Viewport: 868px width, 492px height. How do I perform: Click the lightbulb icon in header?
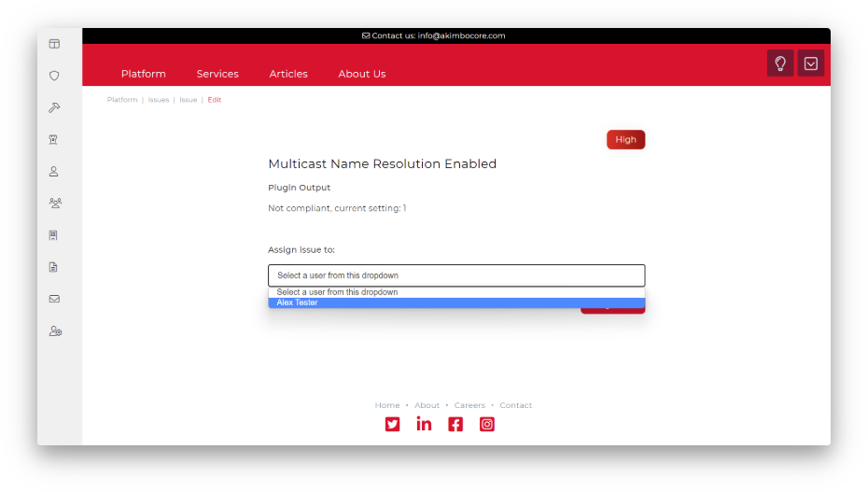tap(780, 63)
